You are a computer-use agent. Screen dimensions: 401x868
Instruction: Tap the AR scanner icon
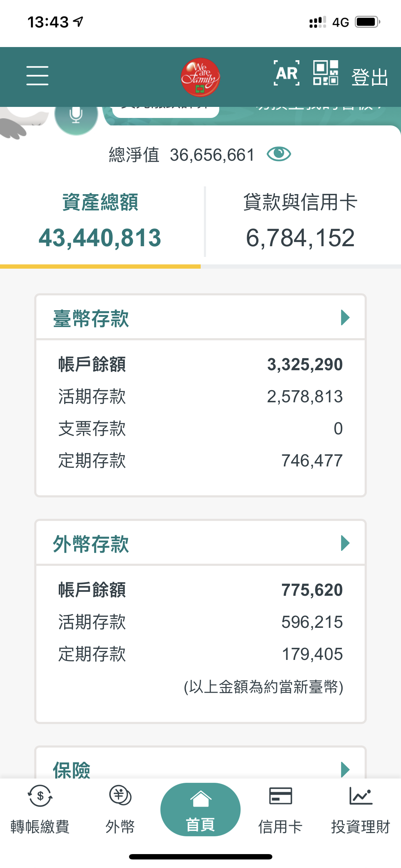tap(287, 73)
